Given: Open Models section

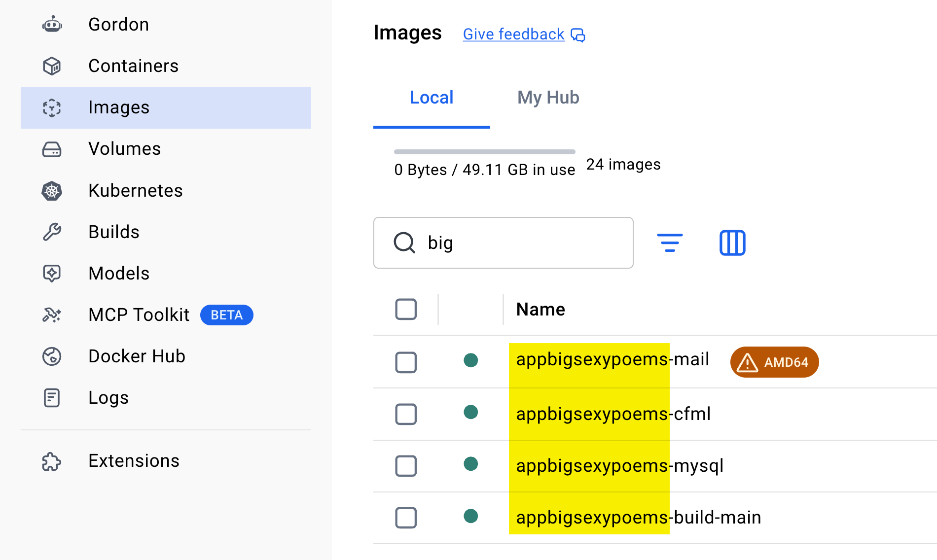Looking at the screenshot, I should (x=166, y=273).
